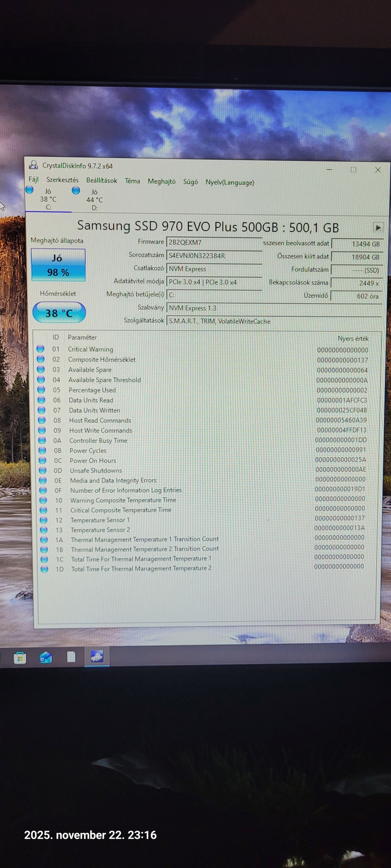Click the Paraméter column header

point(82,338)
